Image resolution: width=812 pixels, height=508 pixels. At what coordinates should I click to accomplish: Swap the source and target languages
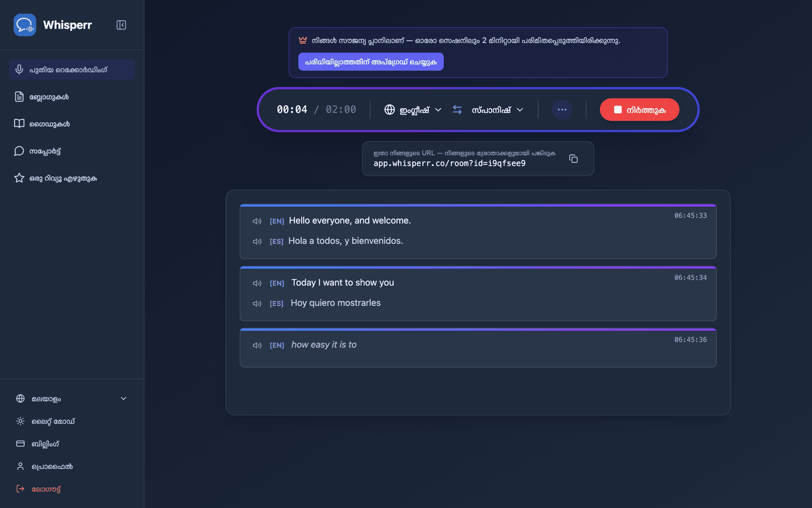coord(457,110)
